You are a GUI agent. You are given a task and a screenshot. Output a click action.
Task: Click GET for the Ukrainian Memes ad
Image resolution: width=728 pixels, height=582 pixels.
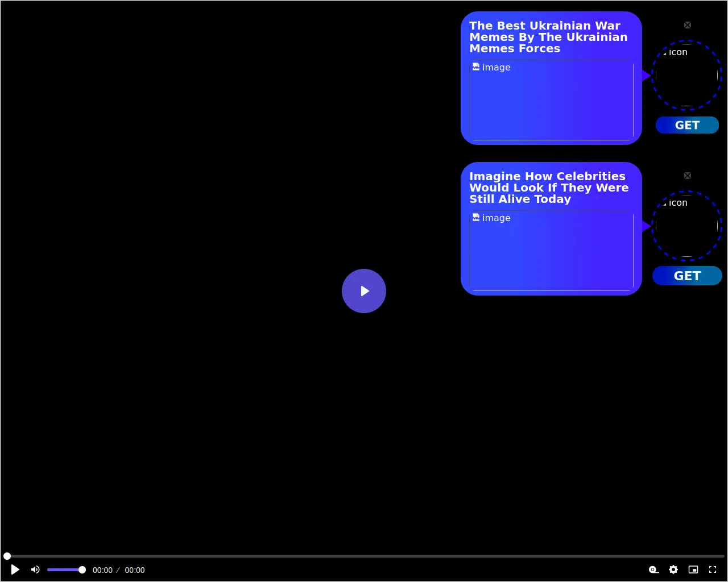point(687,125)
